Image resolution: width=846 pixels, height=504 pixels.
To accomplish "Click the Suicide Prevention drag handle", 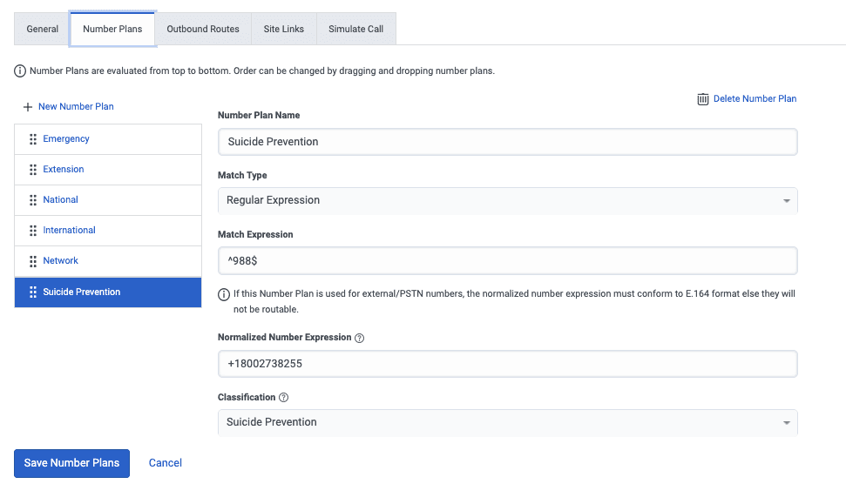I will [x=33, y=292].
